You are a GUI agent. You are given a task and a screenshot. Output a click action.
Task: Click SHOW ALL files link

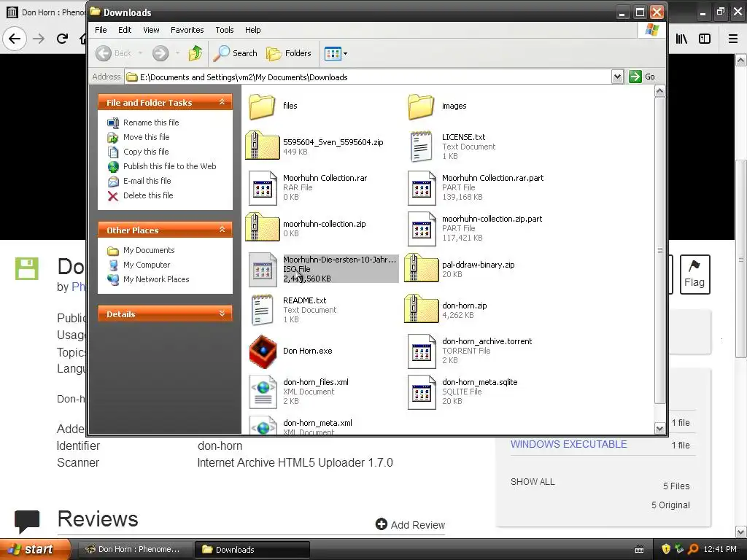tap(533, 482)
